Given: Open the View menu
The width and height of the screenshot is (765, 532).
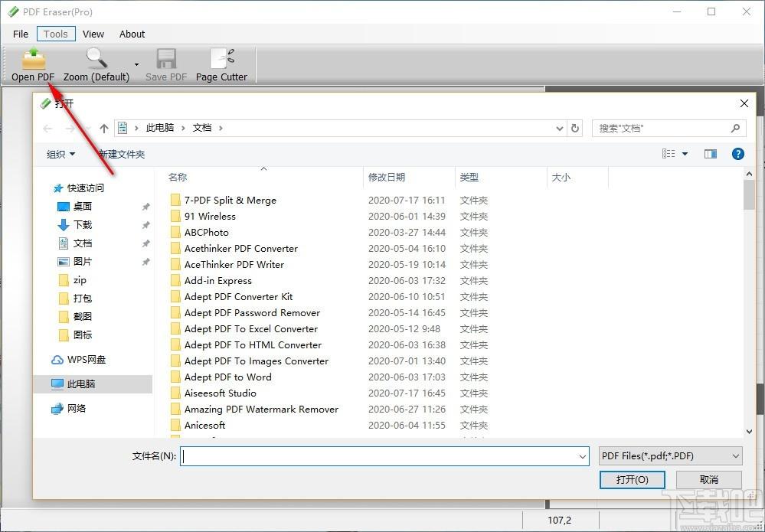Looking at the screenshot, I should pos(93,34).
